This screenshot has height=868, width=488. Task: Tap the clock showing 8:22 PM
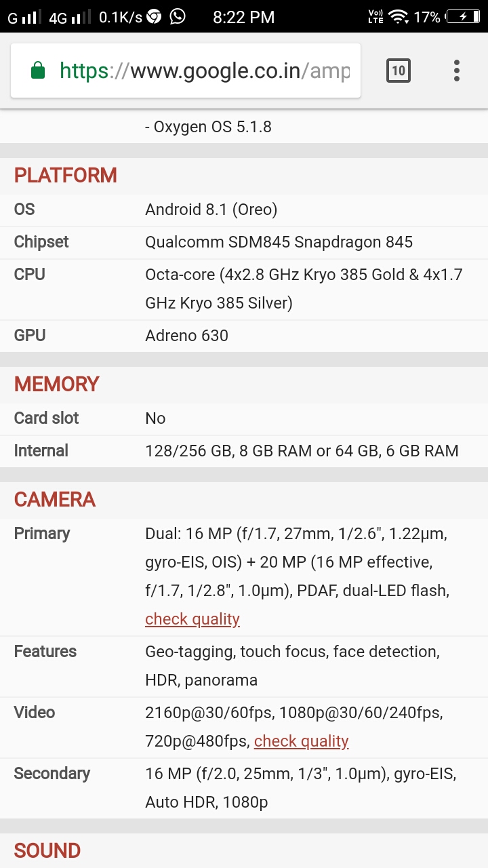[x=244, y=17]
